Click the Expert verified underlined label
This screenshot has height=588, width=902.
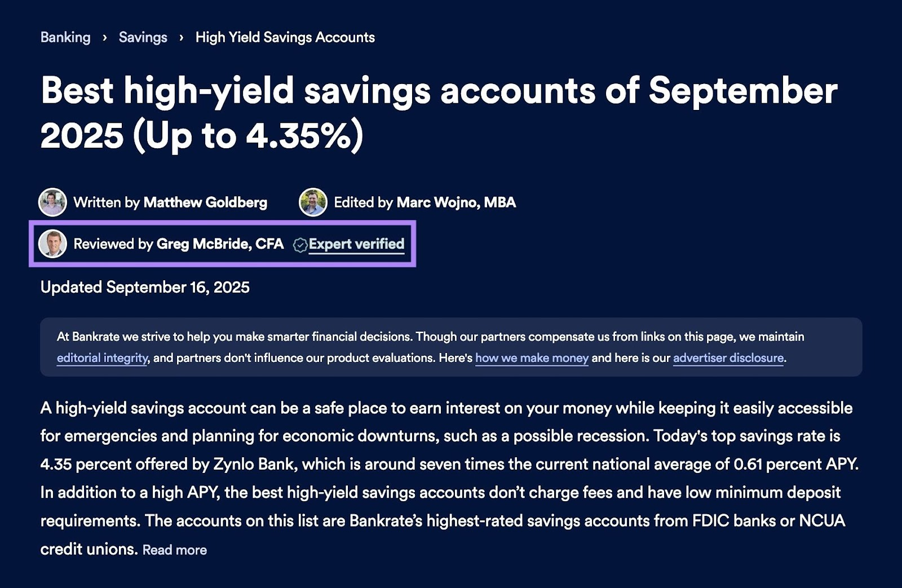point(356,244)
